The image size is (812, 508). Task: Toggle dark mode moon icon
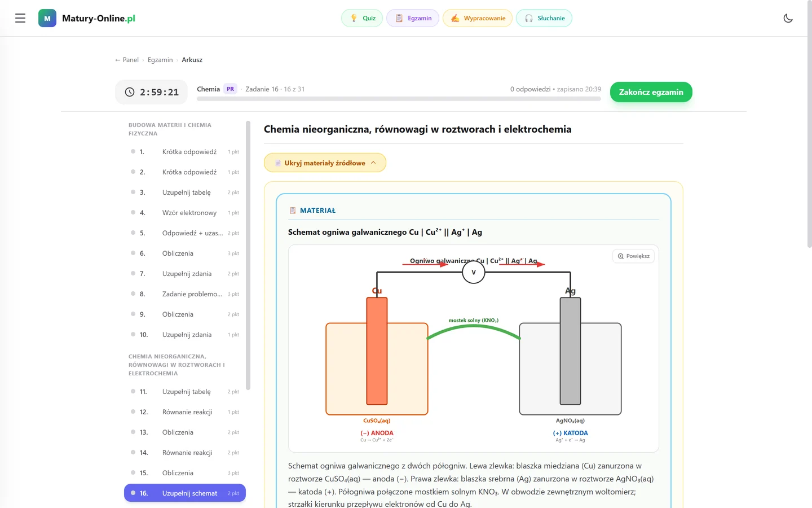coord(788,18)
